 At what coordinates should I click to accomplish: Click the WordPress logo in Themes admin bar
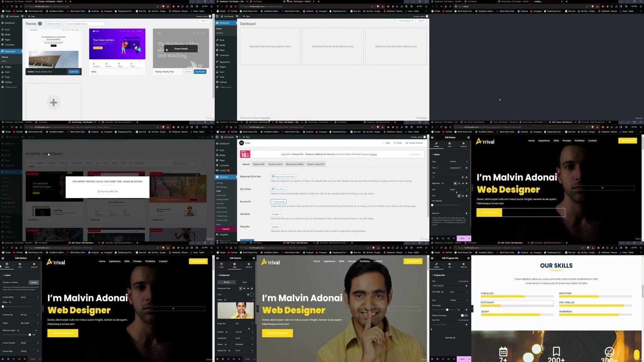[x=3, y=16]
